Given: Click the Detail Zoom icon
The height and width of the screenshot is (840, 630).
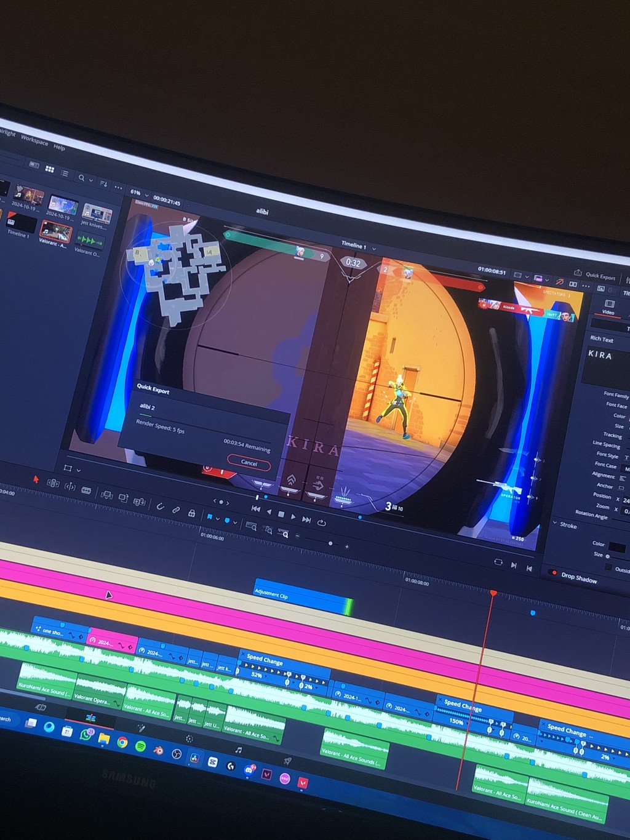Looking at the screenshot, I should click(268, 530).
